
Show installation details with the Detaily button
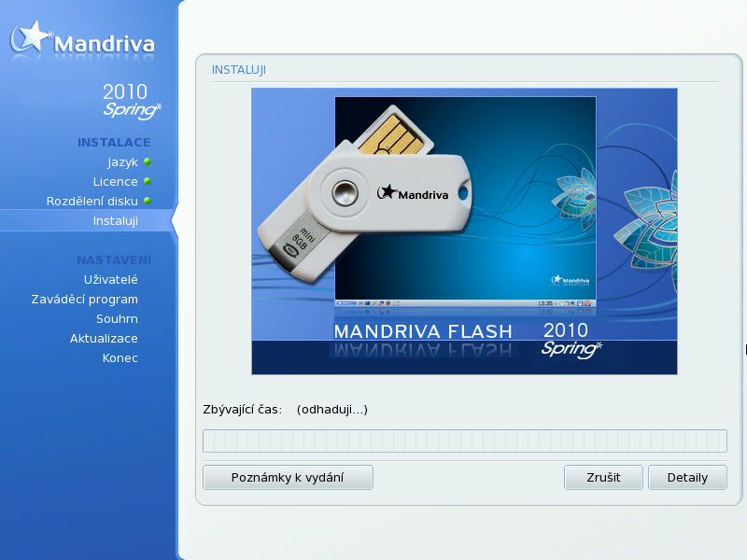pyautogui.click(x=687, y=477)
